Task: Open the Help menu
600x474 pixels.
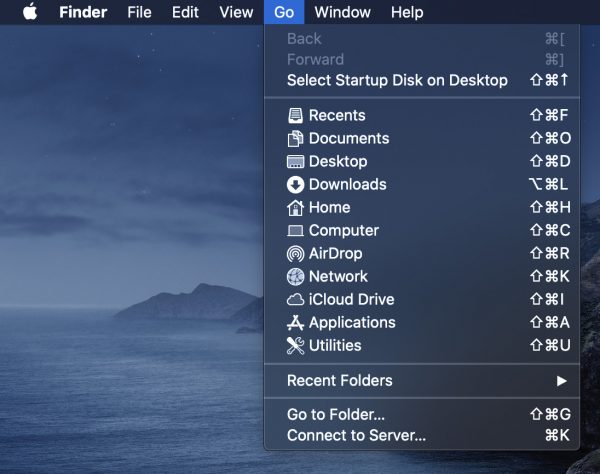Action: coord(407,12)
